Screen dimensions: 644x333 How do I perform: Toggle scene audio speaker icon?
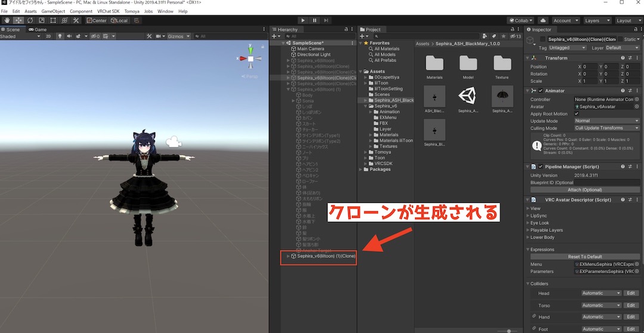(69, 36)
